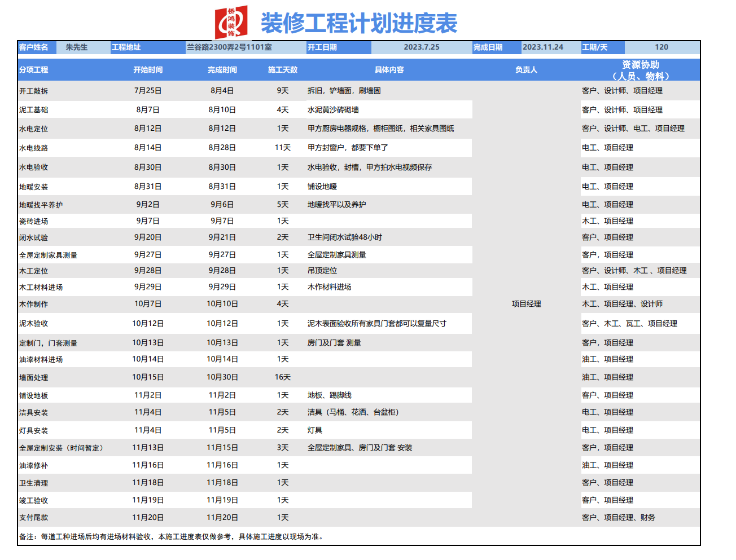Click the 施工天数 column header

pyautogui.click(x=282, y=70)
